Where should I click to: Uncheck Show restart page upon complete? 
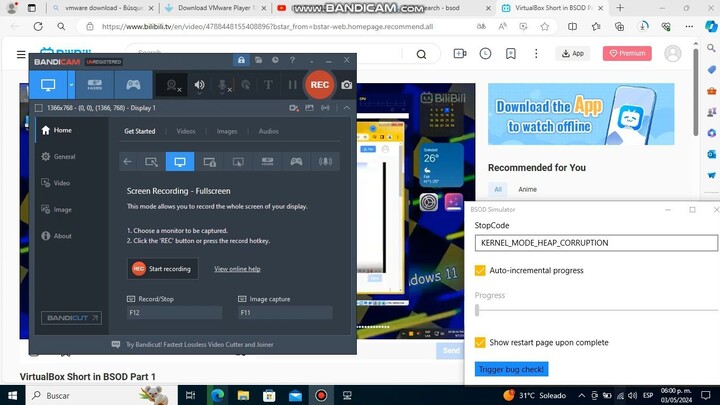pyautogui.click(x=480, y=343)
